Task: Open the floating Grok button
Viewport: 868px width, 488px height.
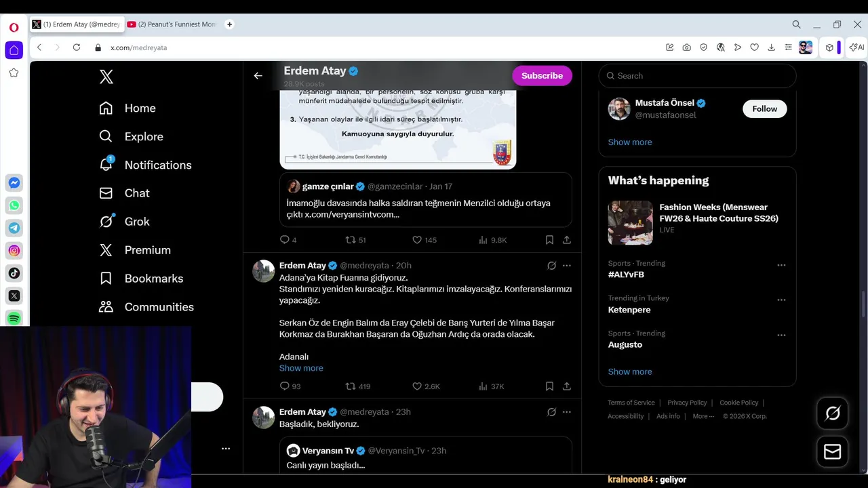Action: coord(833,413)
